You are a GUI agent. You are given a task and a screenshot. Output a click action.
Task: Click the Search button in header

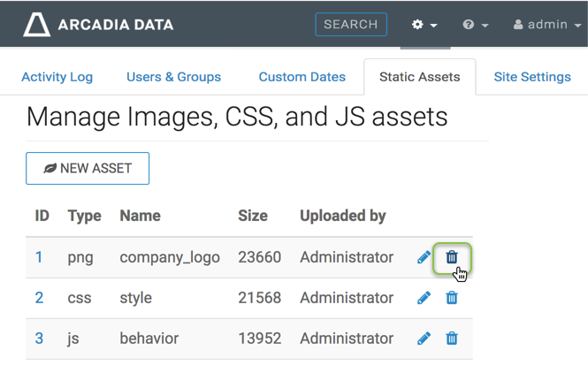[351, 25]
